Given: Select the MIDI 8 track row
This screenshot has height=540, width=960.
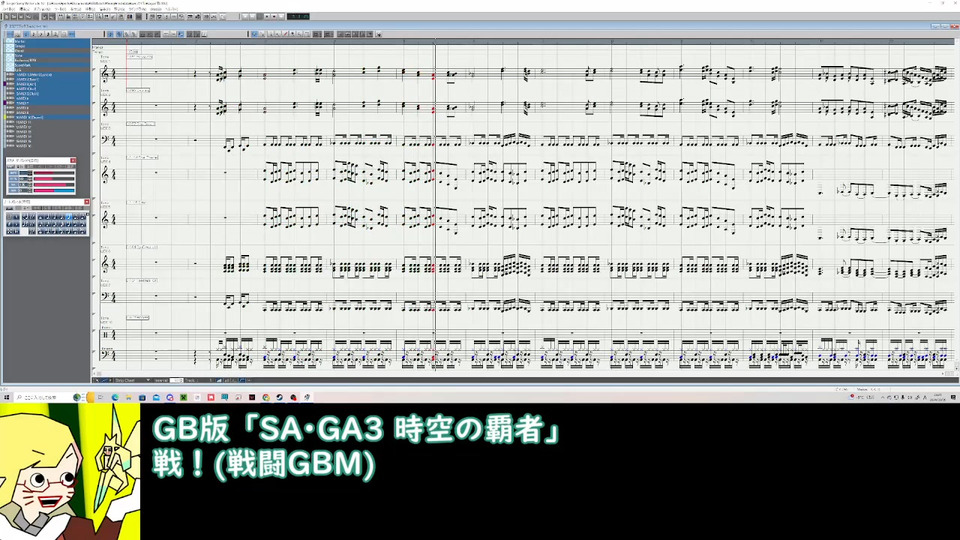Looking at the screenshot, I should [x=49, y=108].
